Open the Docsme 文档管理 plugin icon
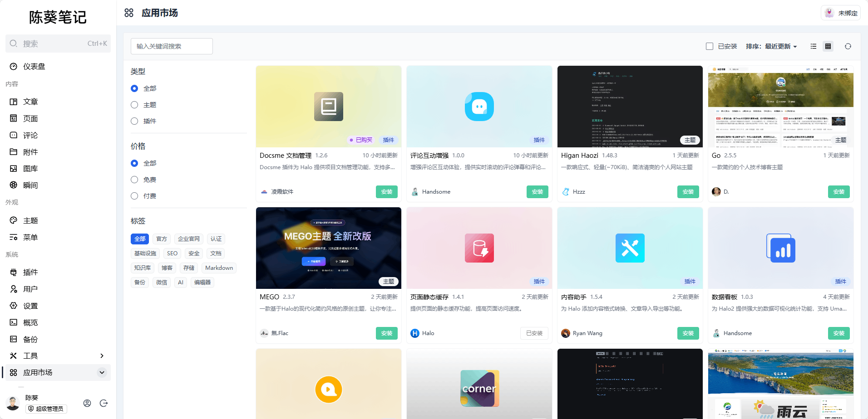This screenshot has width=868, height=419. 328,107
